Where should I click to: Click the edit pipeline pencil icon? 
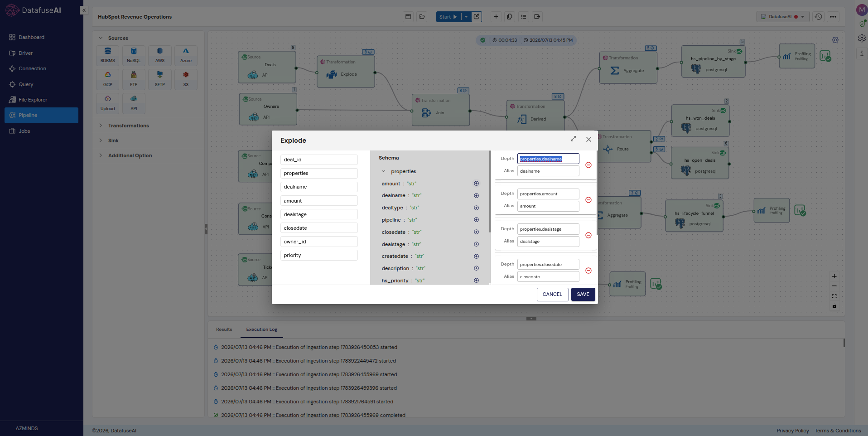[477, 17]
